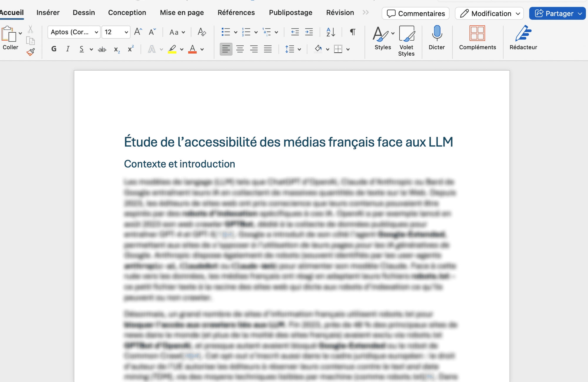Expand the font size 12 dropdown
The image size is (588, 382).
point(126,32)
